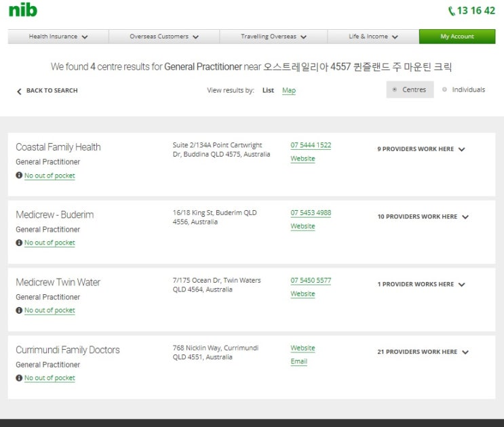Click the 13 16 42 phone number
This screenshot has width=504, height=427.
tap(476, 11)
